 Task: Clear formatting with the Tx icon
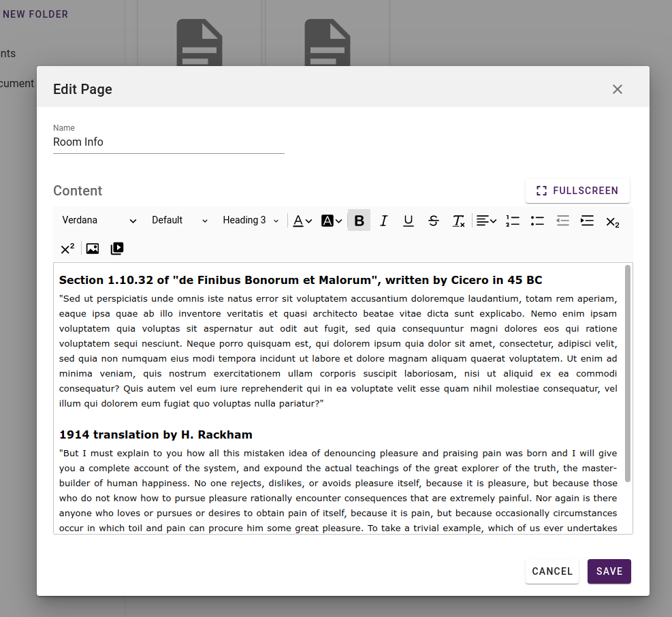[458, 220]
